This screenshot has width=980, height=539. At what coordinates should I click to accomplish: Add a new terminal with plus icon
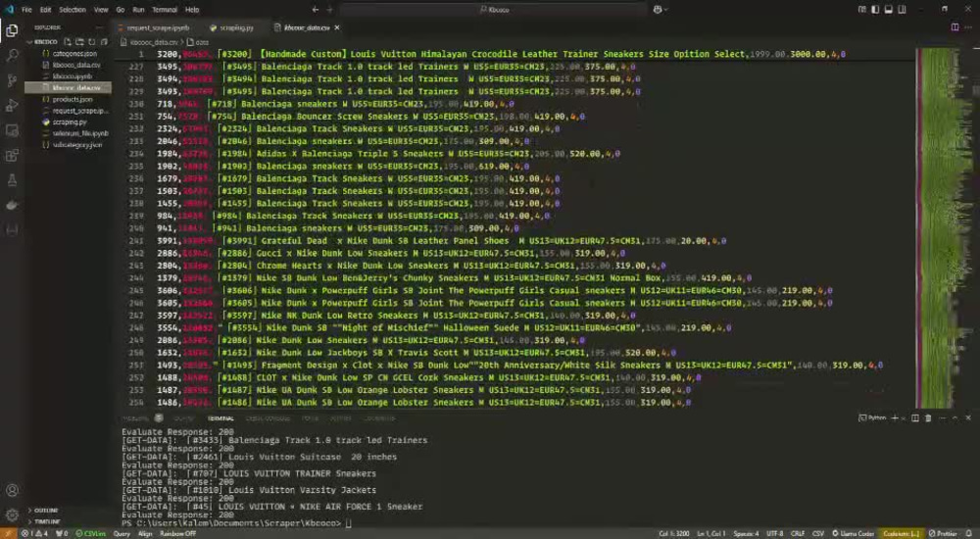tap(895, 417)
